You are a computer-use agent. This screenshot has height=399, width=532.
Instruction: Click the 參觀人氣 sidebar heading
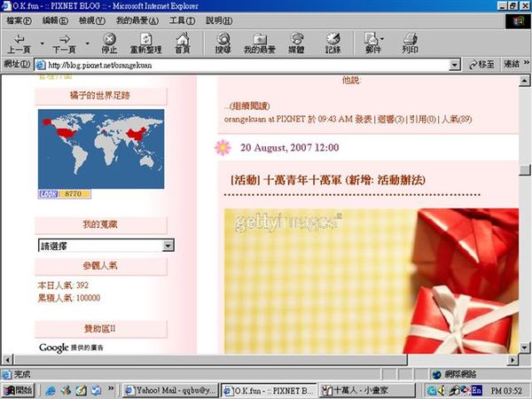click(x=100, y=266)
